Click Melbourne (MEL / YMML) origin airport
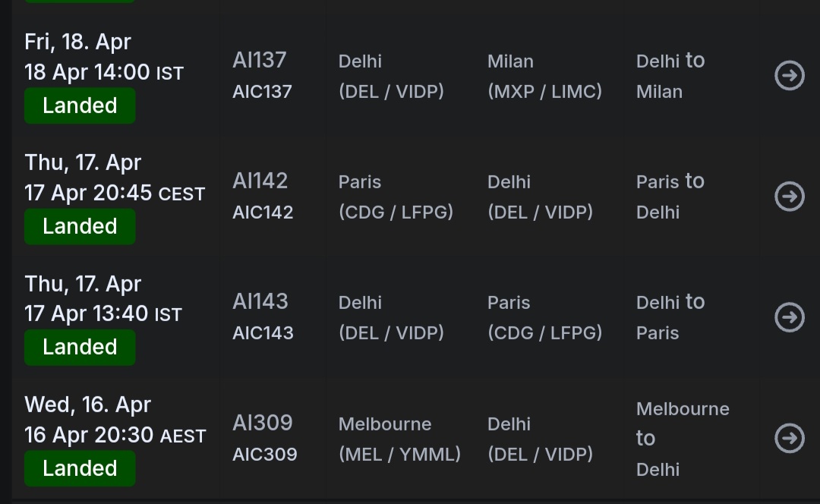Screen dimensions: 820x504 (399, 439)
